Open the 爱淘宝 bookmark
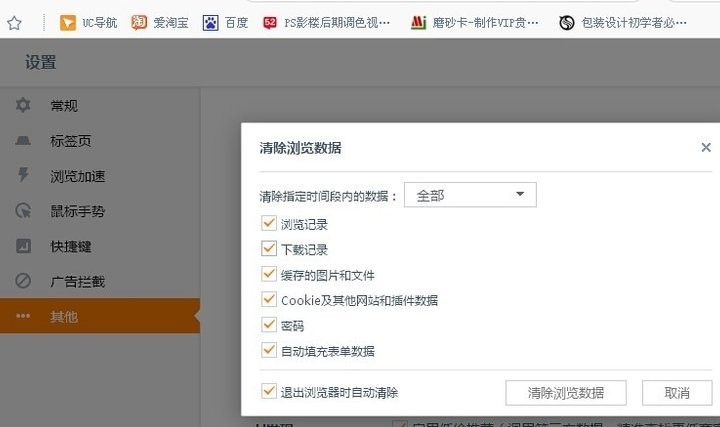The width and height of the screenshot is (720, 427). click(x=160, y=22)
